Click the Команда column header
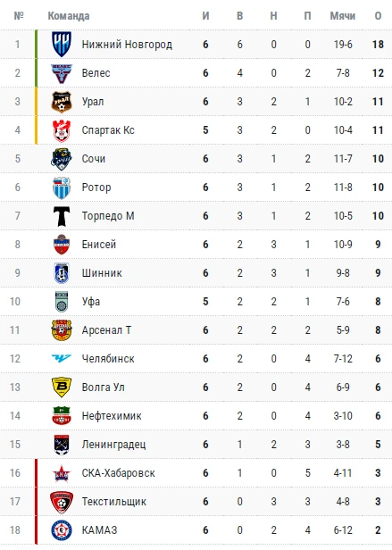Viewport: 392px width, 550px height. click(69, 16)
